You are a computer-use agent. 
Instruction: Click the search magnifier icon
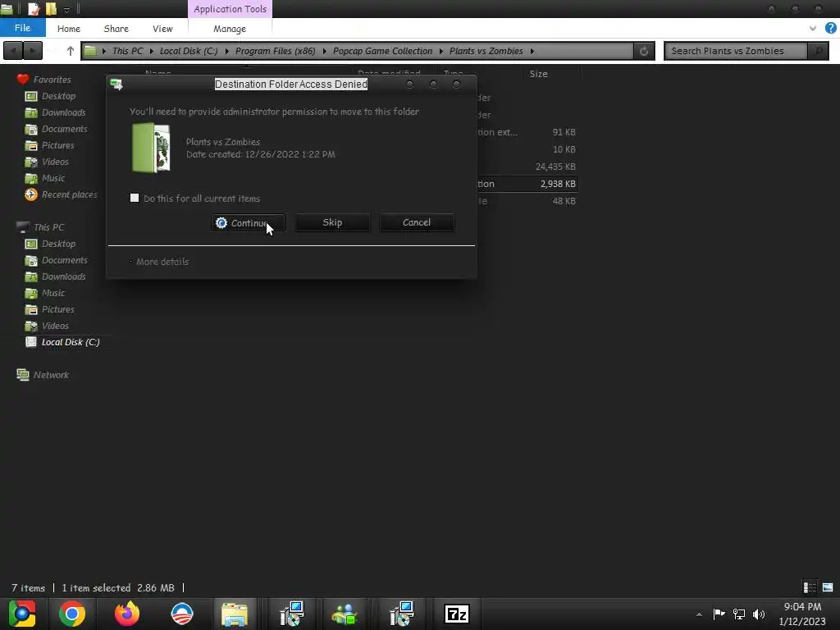[x=818, y=51]
